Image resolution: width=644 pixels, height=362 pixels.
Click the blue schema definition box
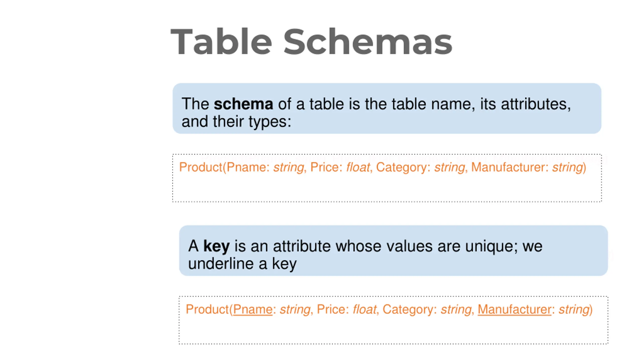tap(387, 108)
